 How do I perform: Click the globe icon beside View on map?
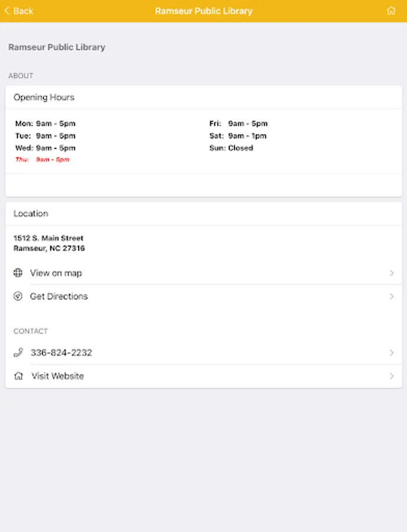[18, 273]
